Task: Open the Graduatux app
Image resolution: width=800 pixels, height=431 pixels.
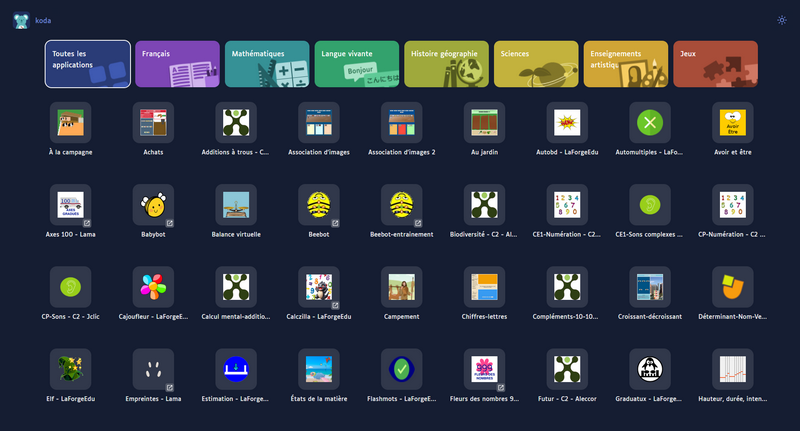Action: tap(650, 369)
